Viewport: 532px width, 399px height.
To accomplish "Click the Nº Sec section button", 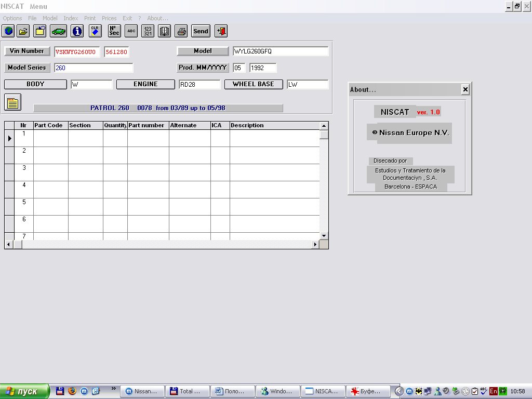I will pyautogui.click(x=114, y=31).
